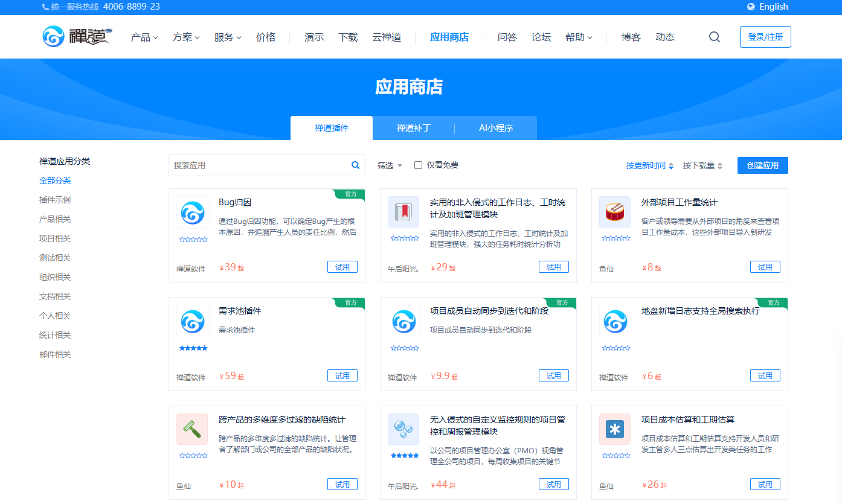
Task: Open 应用商店 in the navigation
Action: (449, 37)
